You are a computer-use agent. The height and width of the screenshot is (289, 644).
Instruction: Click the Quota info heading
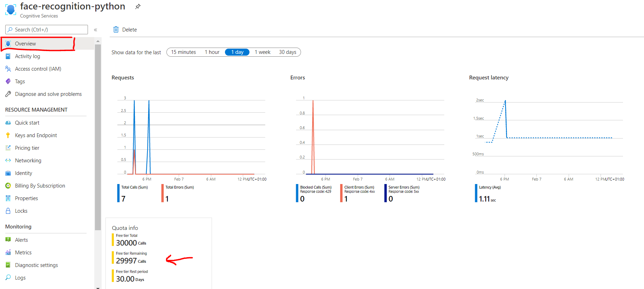tap(125, 228)
